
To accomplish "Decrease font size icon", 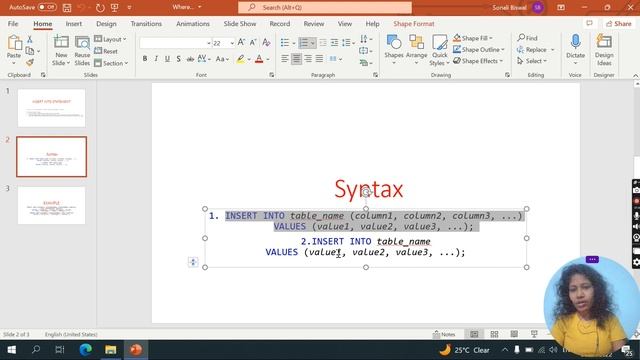I will 253,42.
